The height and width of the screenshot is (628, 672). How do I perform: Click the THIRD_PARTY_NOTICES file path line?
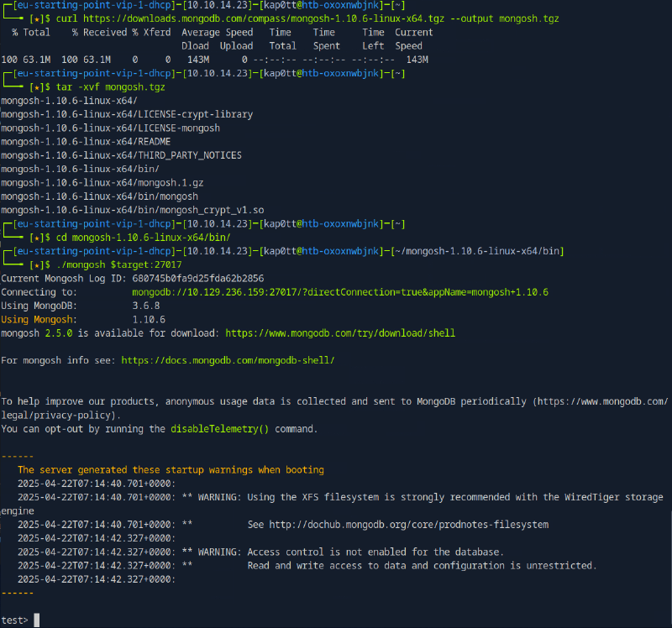[x=121, y=155]
